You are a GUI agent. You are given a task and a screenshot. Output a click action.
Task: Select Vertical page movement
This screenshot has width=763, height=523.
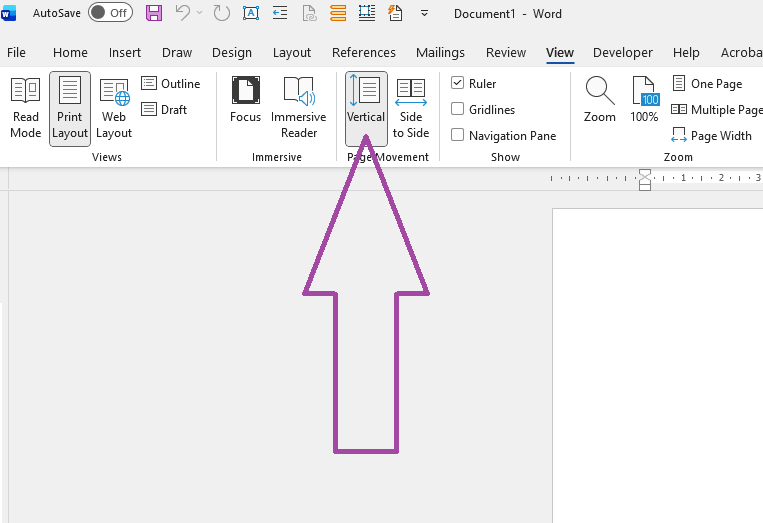[x=366, y=108]
